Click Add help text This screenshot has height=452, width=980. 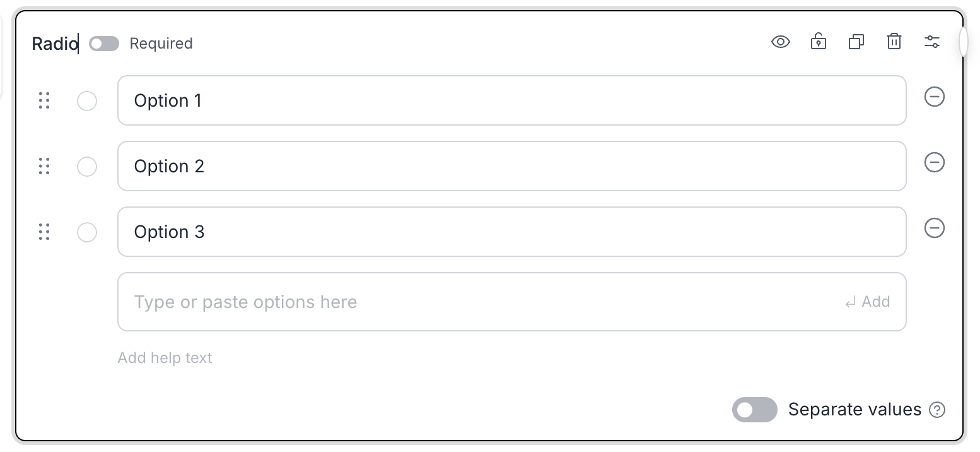[165, 358]
